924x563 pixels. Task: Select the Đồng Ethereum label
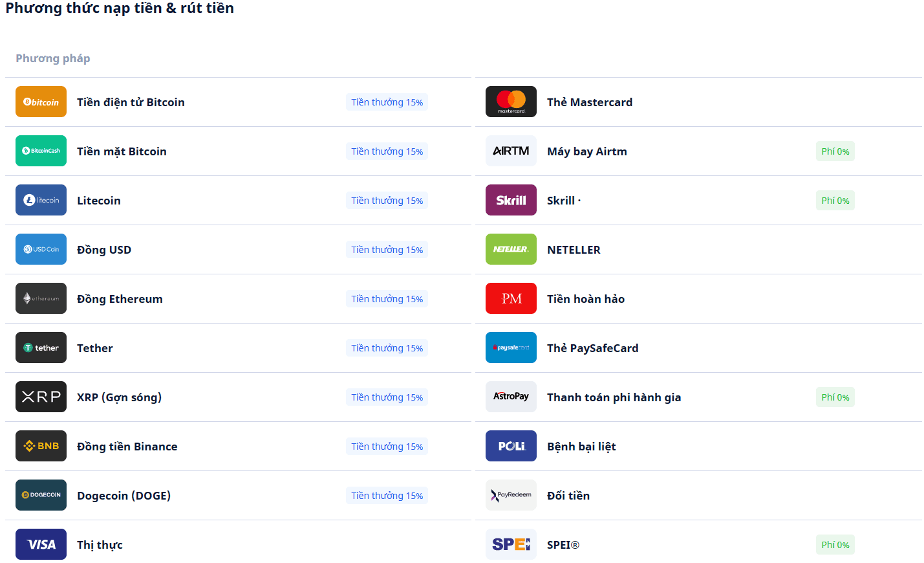[x=120, y=299]
